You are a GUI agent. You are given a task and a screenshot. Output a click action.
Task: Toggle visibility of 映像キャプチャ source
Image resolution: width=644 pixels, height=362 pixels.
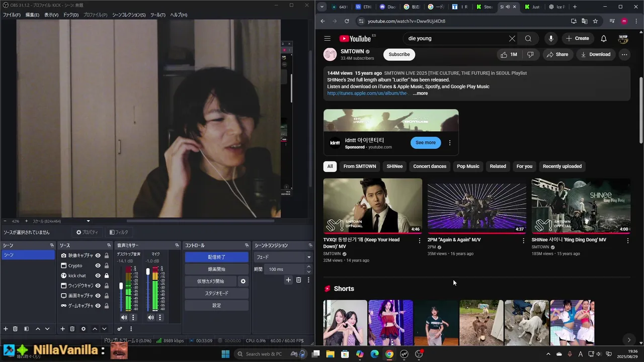pyautogui.click(x=98, y=255)
